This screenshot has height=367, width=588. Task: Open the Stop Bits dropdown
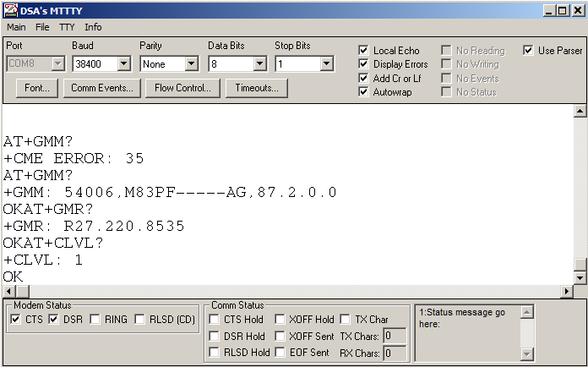point(326,63)
